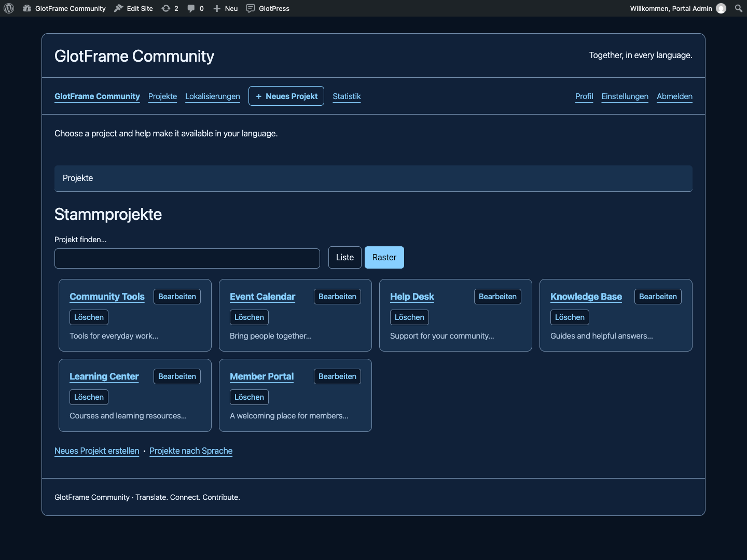Click Bearbeiten on Help Desk card
Image resolution: width=747 pixels, height=560 pixels.
tap(497, 297)
